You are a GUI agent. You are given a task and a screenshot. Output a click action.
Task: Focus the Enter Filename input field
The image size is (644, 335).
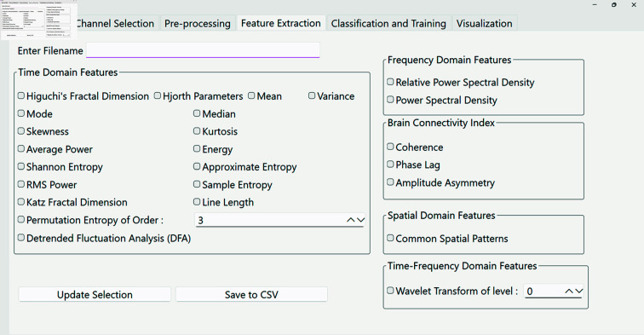(x=203, y=50)
